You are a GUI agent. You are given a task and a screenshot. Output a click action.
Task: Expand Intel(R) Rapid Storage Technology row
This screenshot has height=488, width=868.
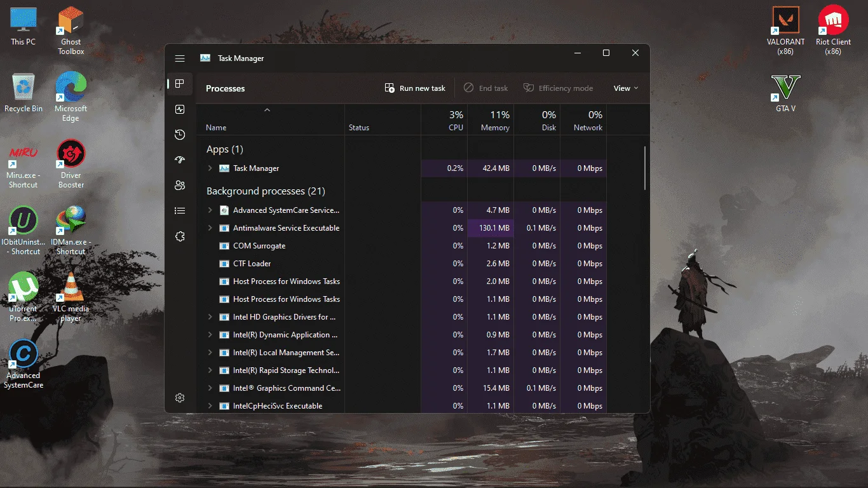(x=210, y=370)
